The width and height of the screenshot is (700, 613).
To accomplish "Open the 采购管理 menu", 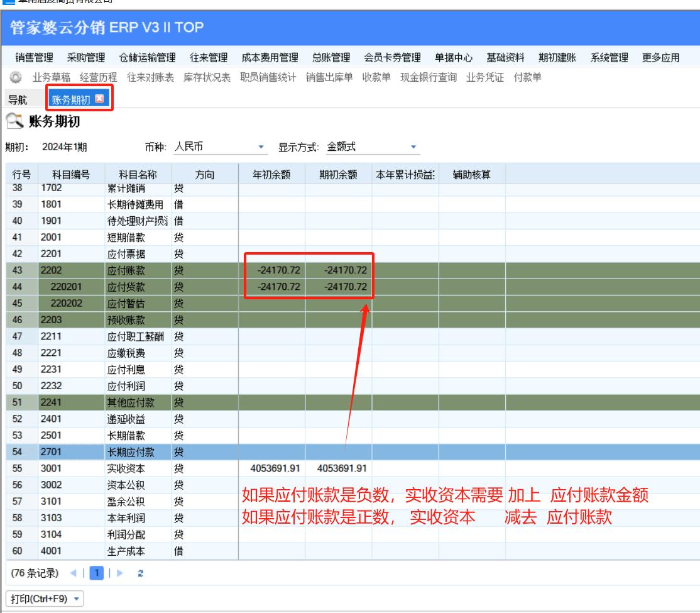I will point(86,58).
